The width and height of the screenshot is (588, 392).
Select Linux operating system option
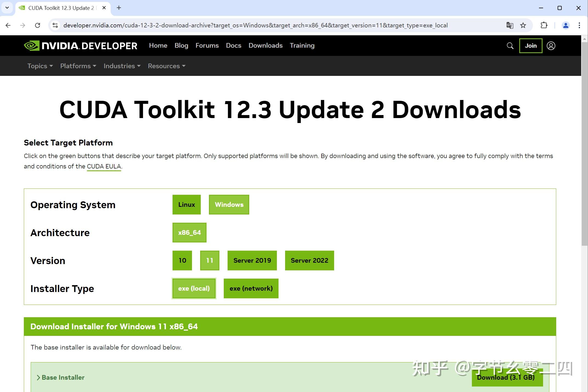187,205
